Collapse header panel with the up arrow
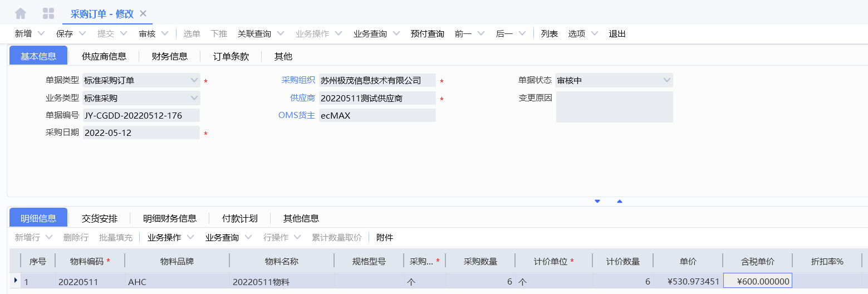The height and width of the screenshot is (294, 868). pos(620,201)
